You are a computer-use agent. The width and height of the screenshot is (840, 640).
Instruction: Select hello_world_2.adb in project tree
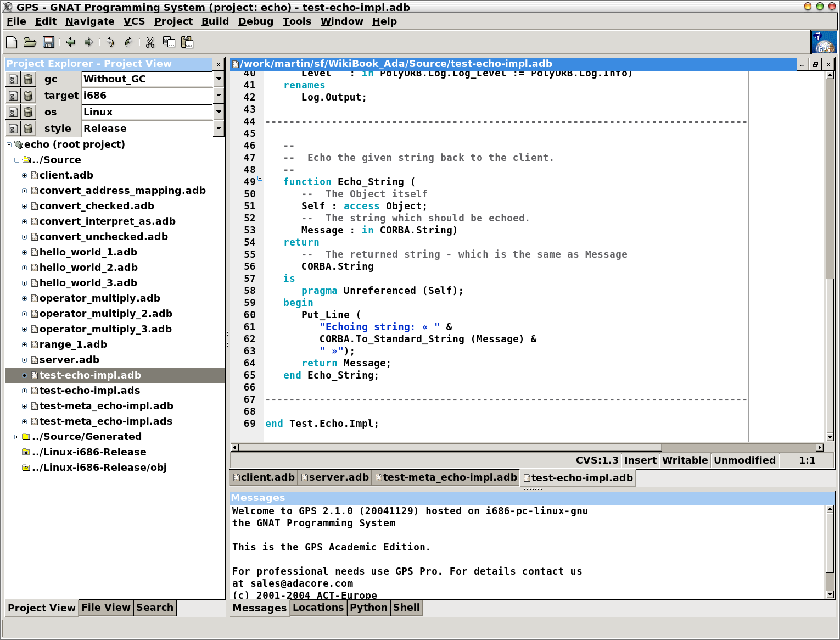pos(88,268)
